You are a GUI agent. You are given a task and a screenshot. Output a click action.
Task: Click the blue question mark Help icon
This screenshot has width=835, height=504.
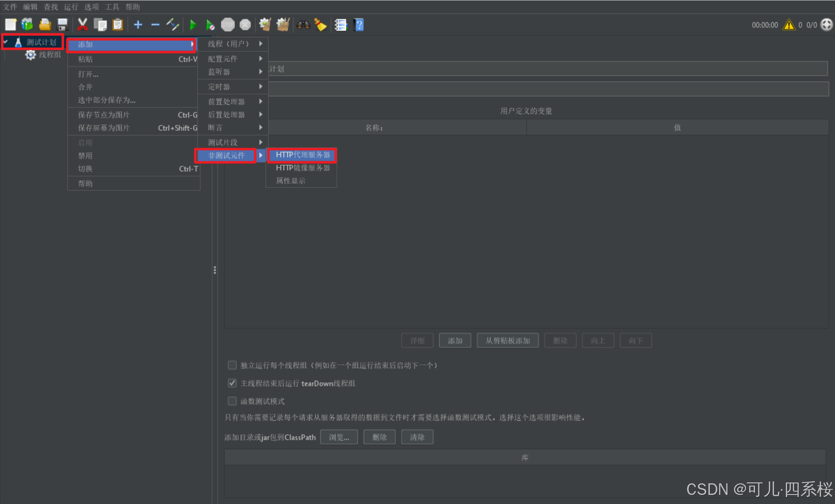click(x=359, y=25)
